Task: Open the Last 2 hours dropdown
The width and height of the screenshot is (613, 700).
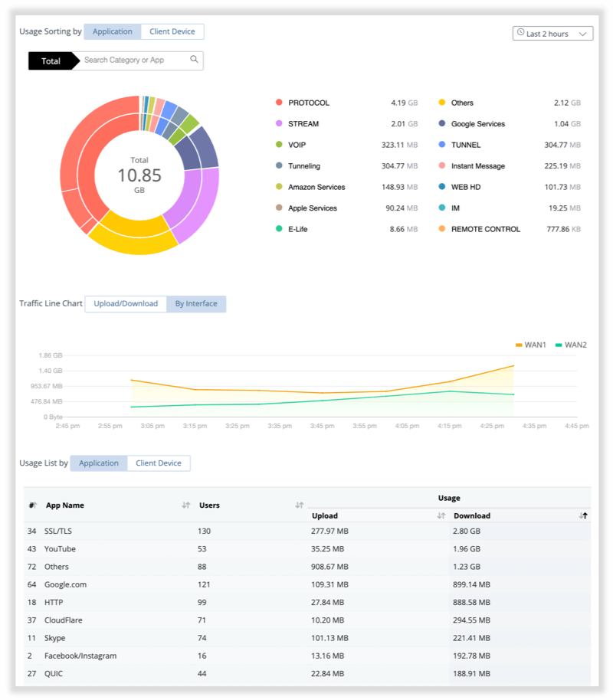Action: coord(552,34)
